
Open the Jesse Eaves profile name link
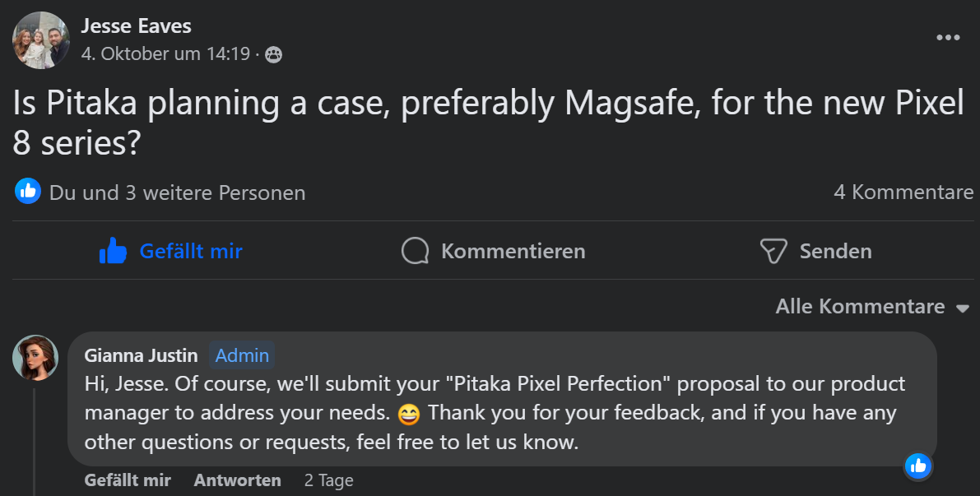(137, 26)
